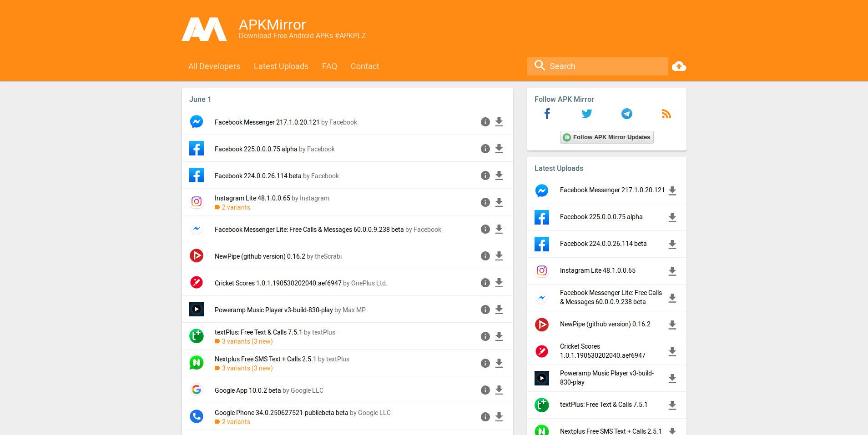Open developer link OnePlus Ltd.
The image size is (868, 435).
(369, 283)
